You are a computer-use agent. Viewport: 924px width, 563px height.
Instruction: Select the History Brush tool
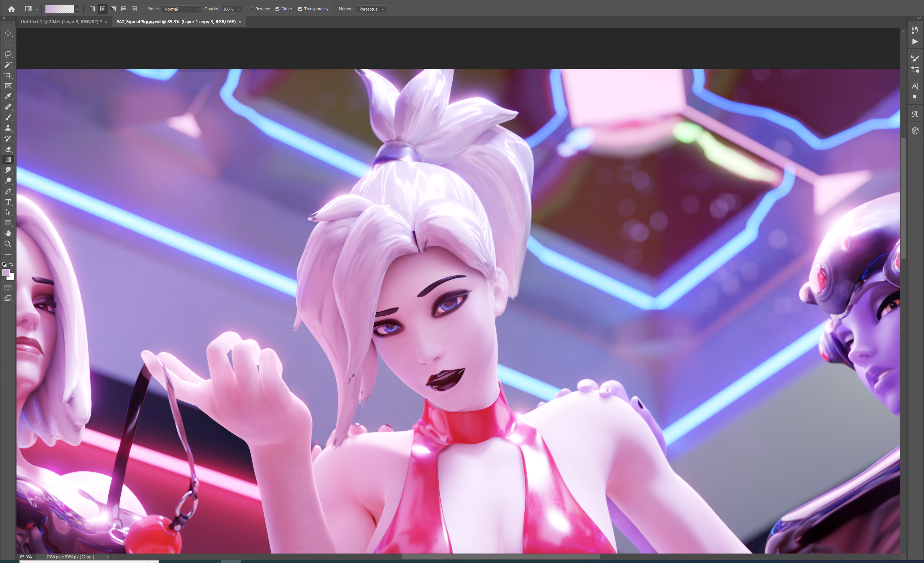[8, 139]
